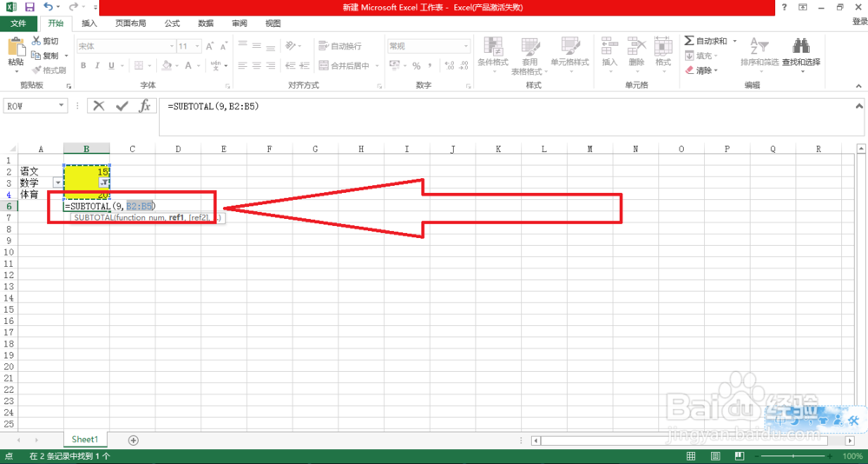Cancel formula entry with the X button
The height and width of the screenshot is (464, 868).
[x=99, y=106]
